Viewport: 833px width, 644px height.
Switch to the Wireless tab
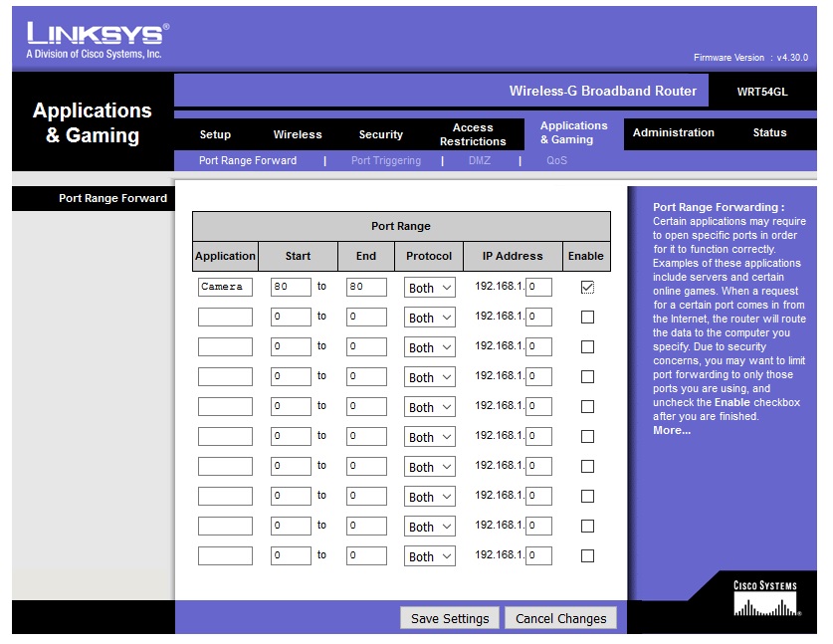pos(298,134)
